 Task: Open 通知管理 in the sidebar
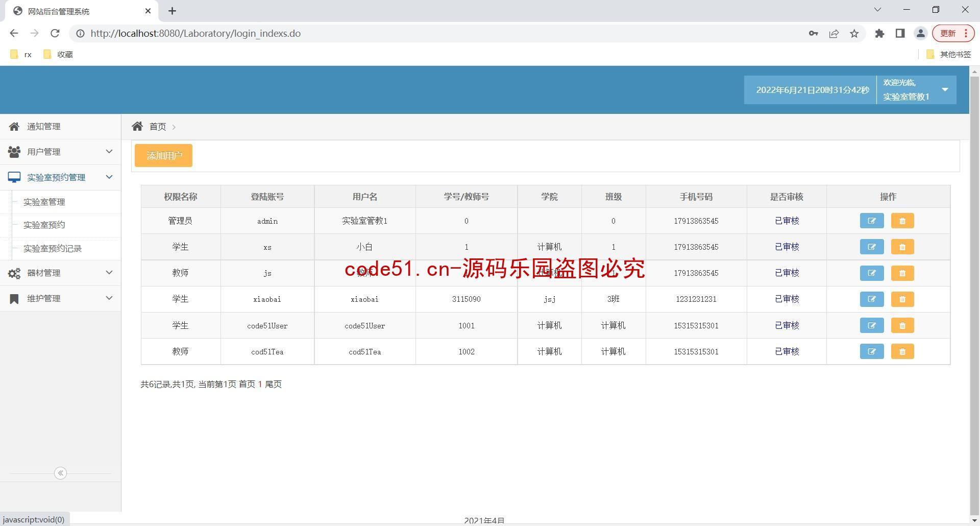coord(60,126)
